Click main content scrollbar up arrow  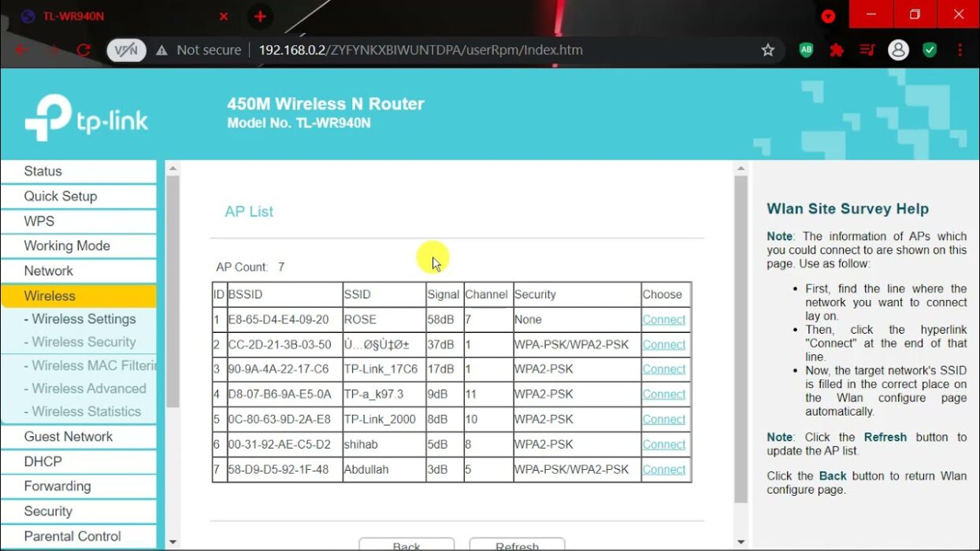pyautogui.click(x=741, y=168)
